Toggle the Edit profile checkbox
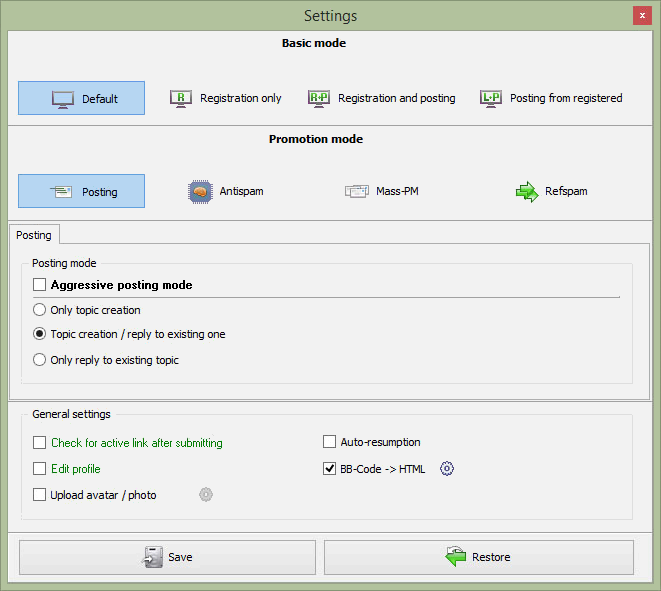Screen dimensions: 661x591 [x=40, y=469]
